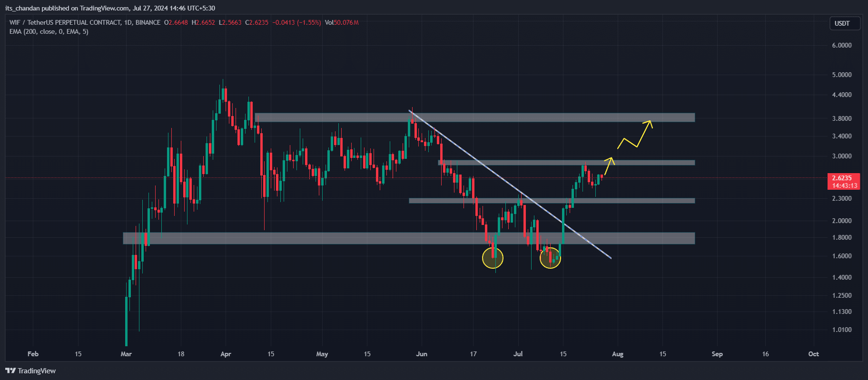Click the Jul date label on time axis
Image resolution: width=868 pixels, height=380 pixels.
pos(518,354)
